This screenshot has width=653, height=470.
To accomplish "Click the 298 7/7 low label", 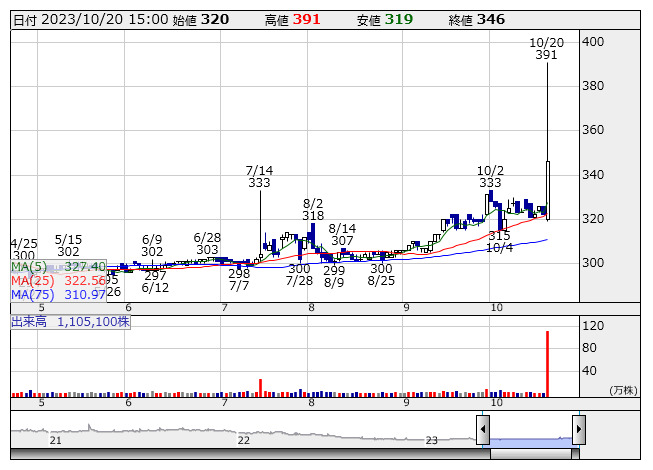I will 239,280.
